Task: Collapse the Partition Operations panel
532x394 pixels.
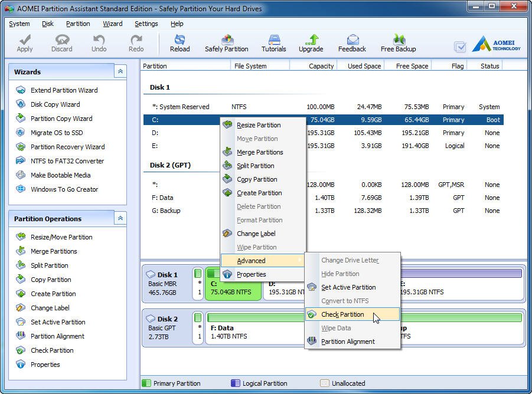Action: [120, 218]
